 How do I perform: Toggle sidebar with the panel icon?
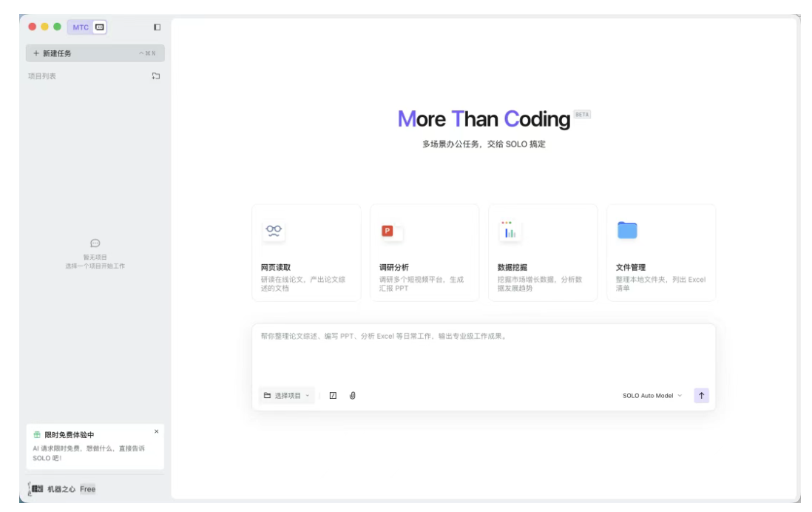pos(155,26)
